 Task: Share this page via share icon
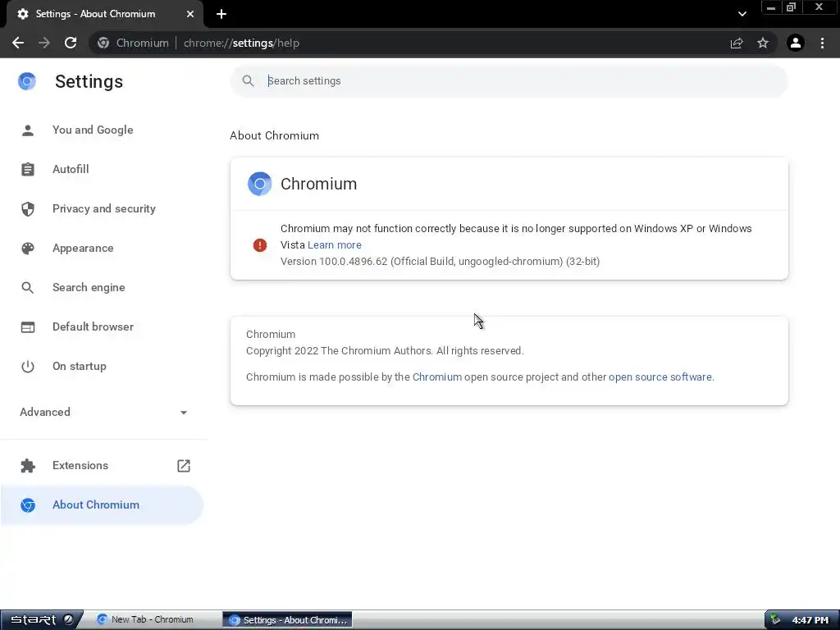point(737,43)
